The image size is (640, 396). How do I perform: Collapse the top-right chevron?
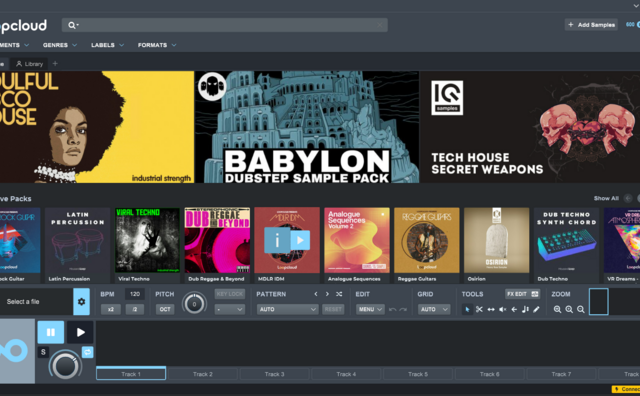coord(636,6)
